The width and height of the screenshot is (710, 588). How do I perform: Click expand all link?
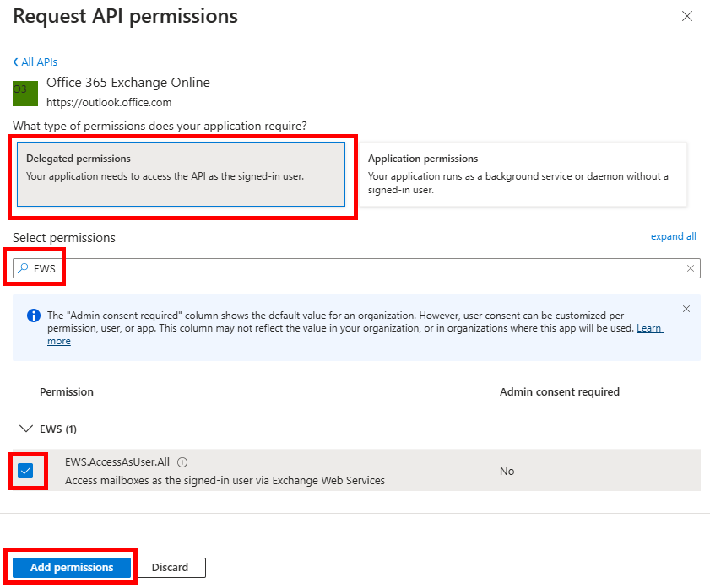click(674, 236)
